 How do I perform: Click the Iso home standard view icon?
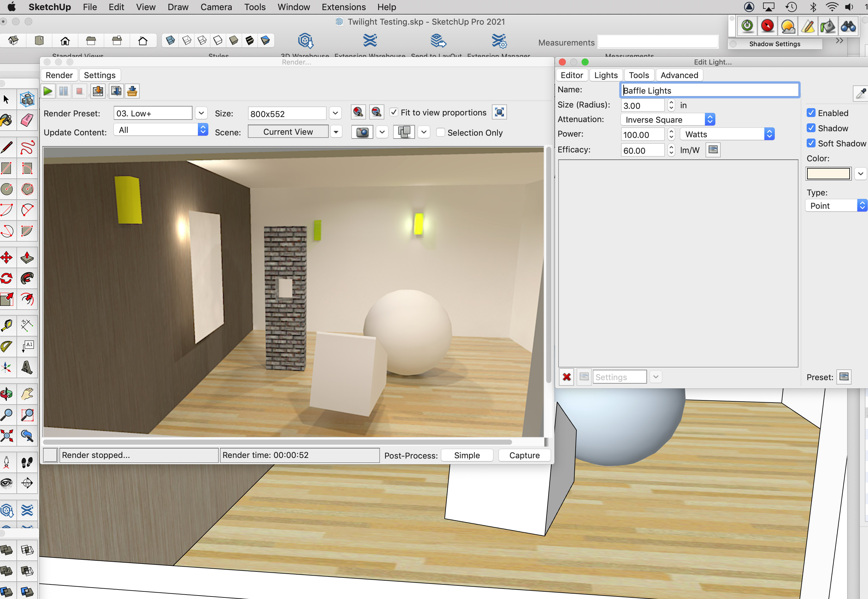pyautogui.click(x=14, y=40)
